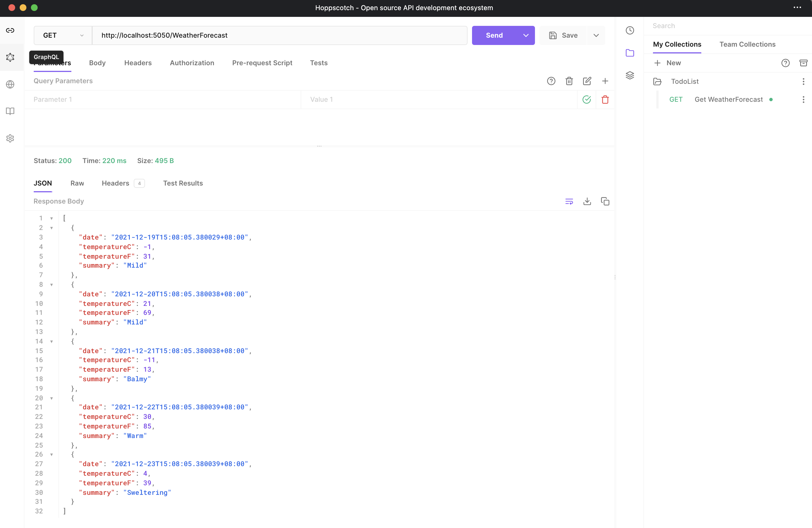Collapse line 8 JSON object expander

(51, 285)
